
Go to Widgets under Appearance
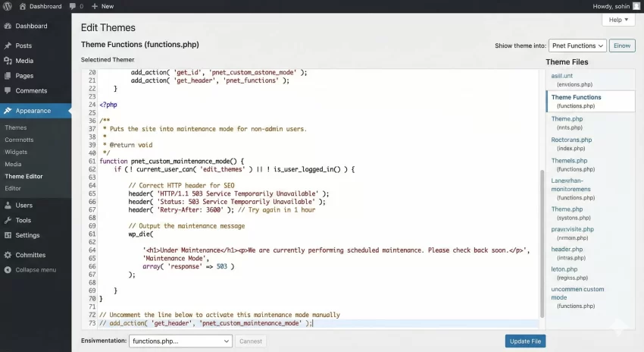[x=16, y=152]
